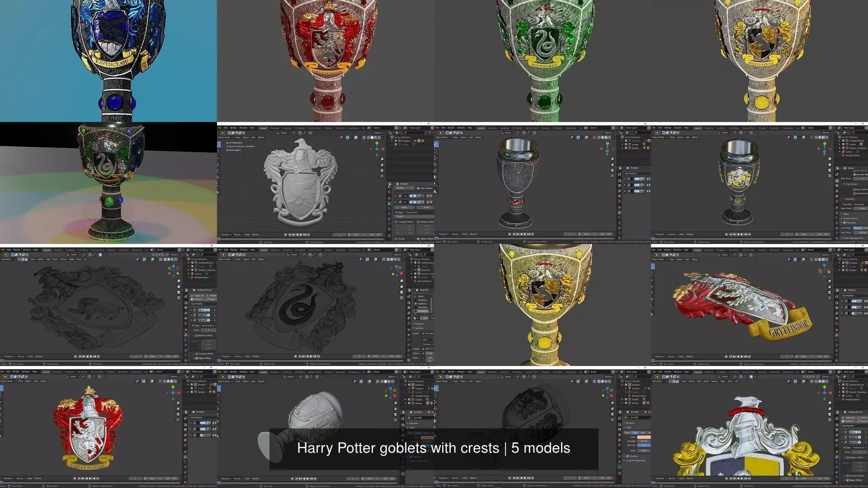This screenshot has height=488, width=868.
Task: Toggle Emblem collection checkbox in gray Ravenclaw emblem outliner
Action: [x=396, y=141]
